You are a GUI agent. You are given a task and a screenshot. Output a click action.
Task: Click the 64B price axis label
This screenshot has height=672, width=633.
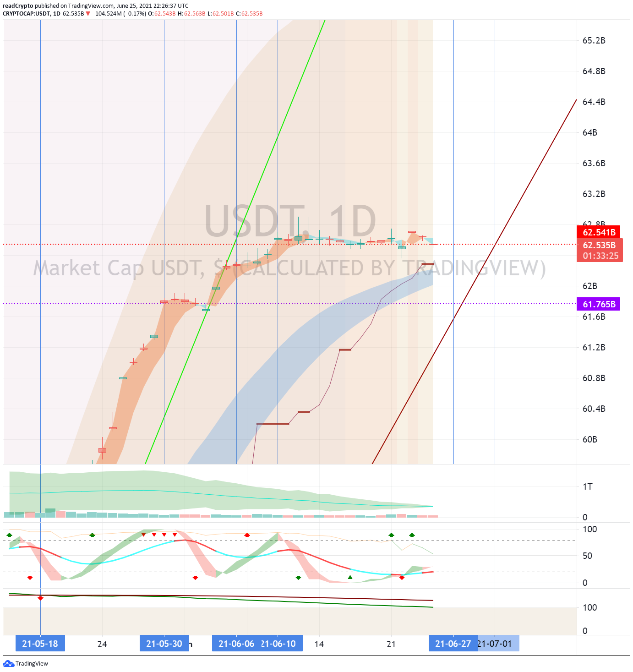point(590,132)
